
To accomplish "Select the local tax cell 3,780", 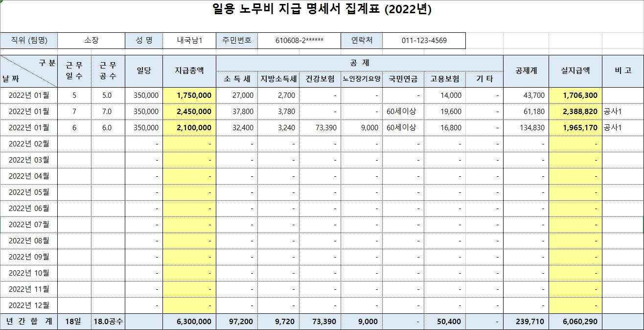I will point(278,112).
